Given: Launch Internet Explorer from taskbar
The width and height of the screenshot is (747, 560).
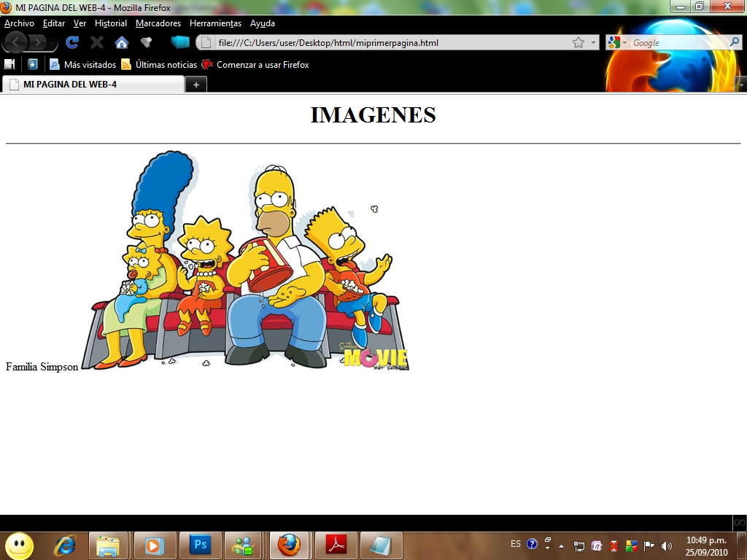Looking at the screenshot, I should coord(64,545).
